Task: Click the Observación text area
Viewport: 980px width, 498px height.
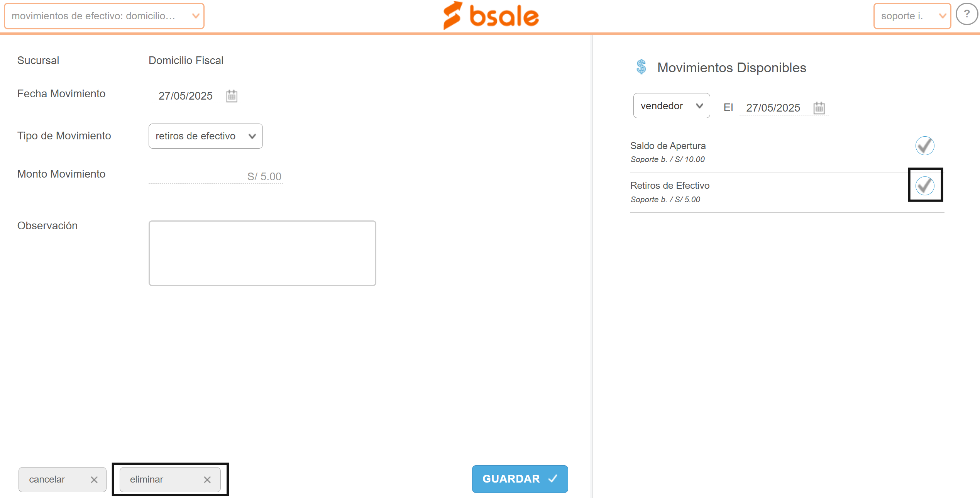Action: (x=262, y=253)
